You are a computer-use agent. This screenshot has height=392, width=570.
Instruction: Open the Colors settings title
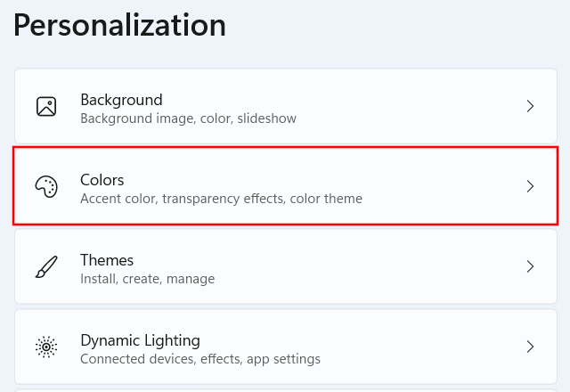click(x=102, y=180)
